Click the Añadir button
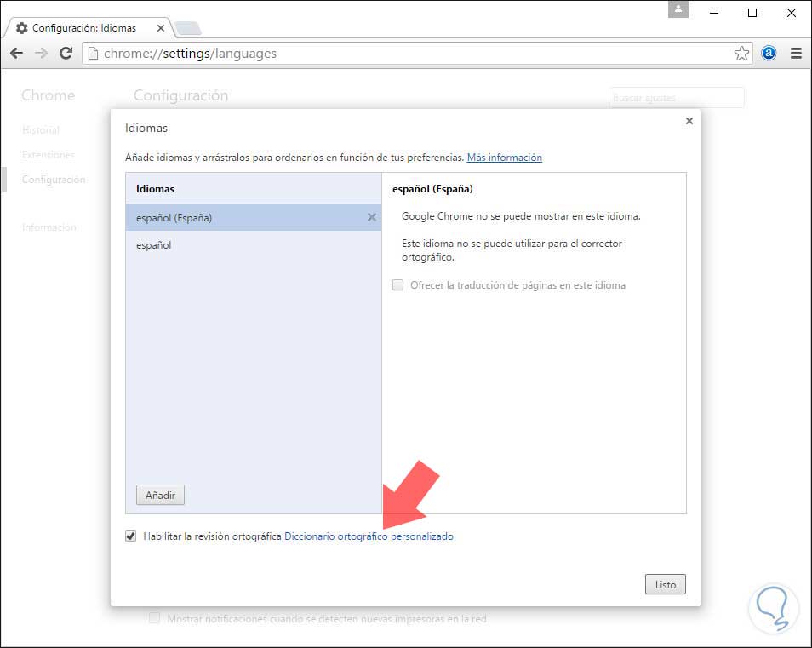812x648 pixels. (160, 496)
